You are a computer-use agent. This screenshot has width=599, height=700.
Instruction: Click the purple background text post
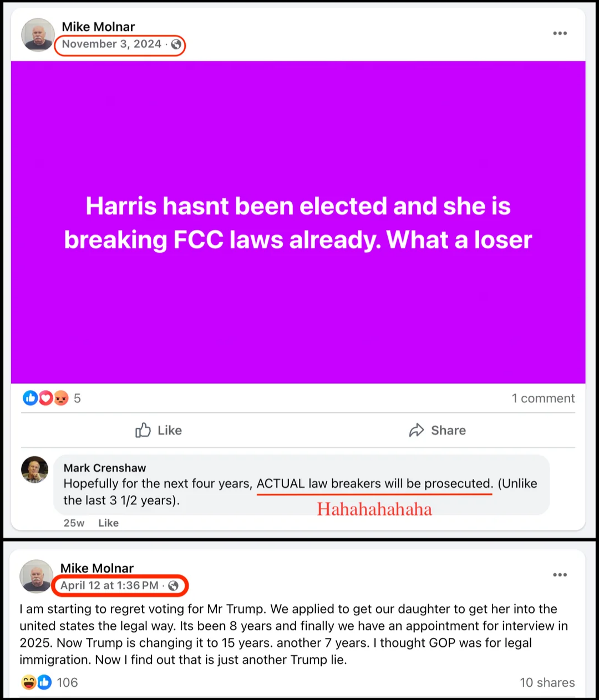click(x=298, y=222)
